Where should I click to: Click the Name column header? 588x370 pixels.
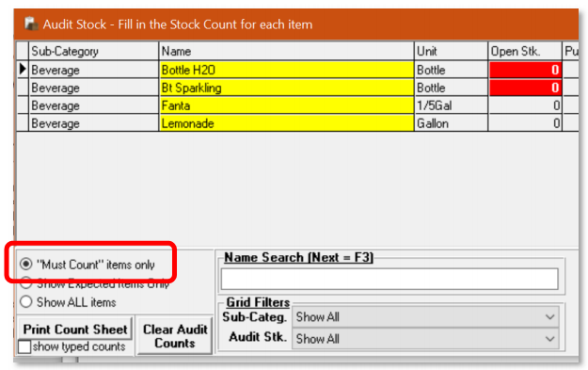[287, 51]
